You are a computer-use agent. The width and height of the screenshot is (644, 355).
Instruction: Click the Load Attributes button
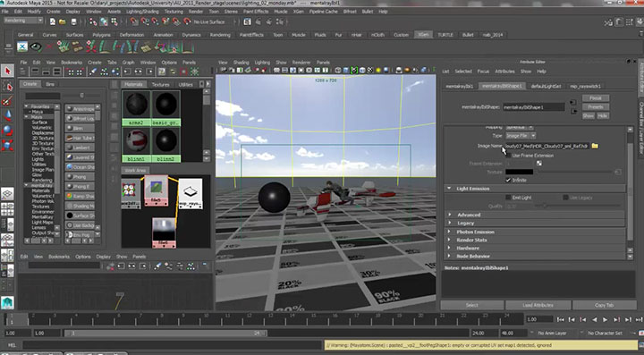pyautogui.click(x=538, y=305)
